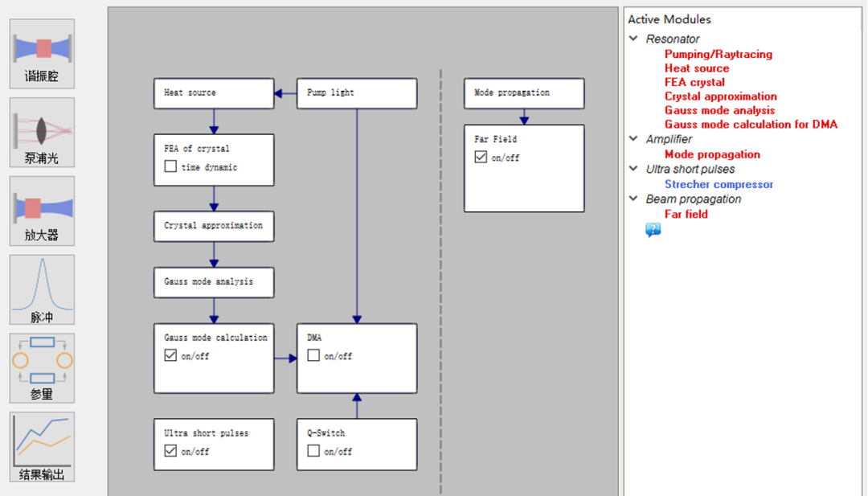Screen dimensions: 868x496
Task: Click the Heat source flowchart block
Action: click(x=214, y=93)
